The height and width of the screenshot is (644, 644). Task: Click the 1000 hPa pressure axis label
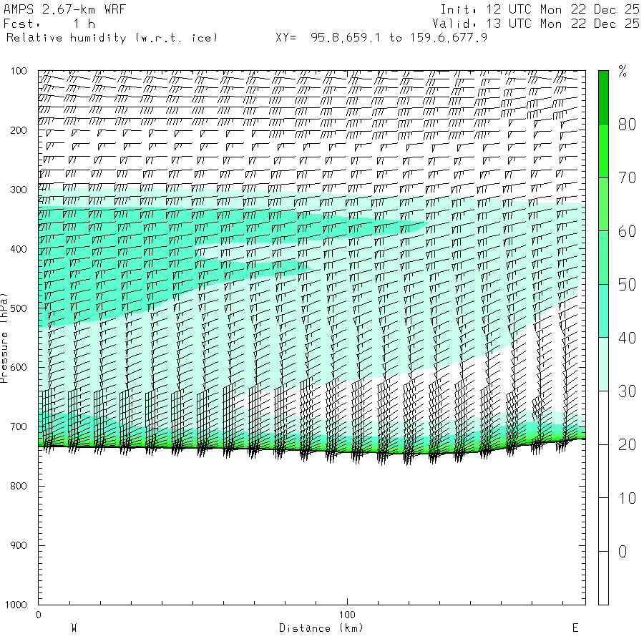(16, 605)
